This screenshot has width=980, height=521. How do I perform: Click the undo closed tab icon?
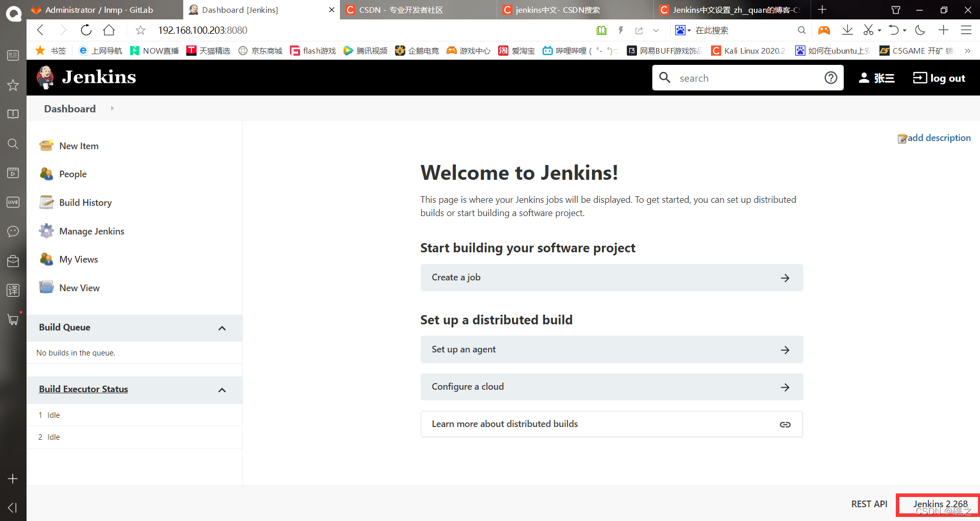click(x=894, y=30)
